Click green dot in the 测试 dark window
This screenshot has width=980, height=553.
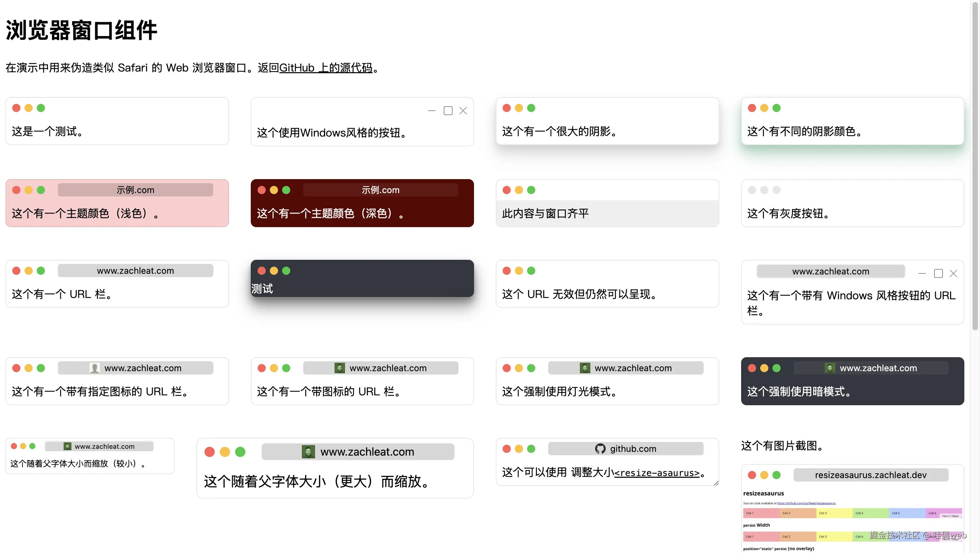(286, 271)
